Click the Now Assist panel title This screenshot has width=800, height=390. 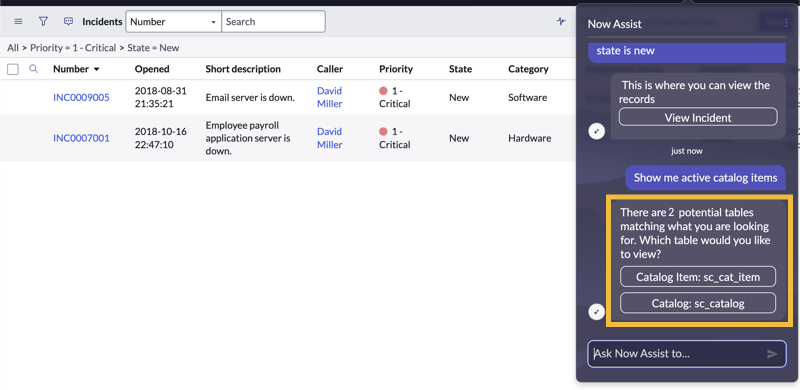click(x=615, y=23)
